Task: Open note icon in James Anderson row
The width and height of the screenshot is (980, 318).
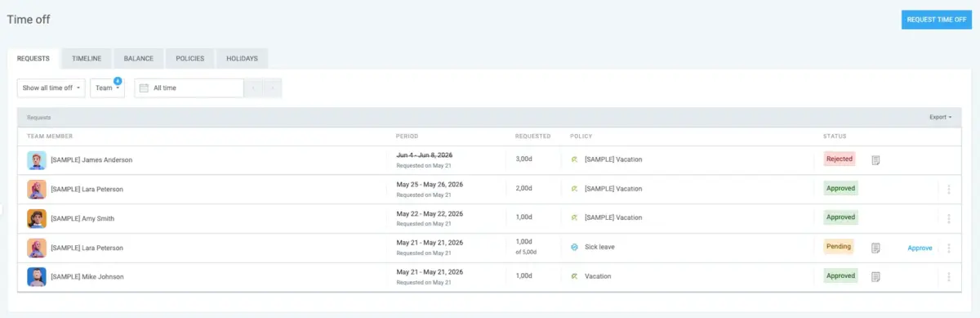Action: pos(875,159)
